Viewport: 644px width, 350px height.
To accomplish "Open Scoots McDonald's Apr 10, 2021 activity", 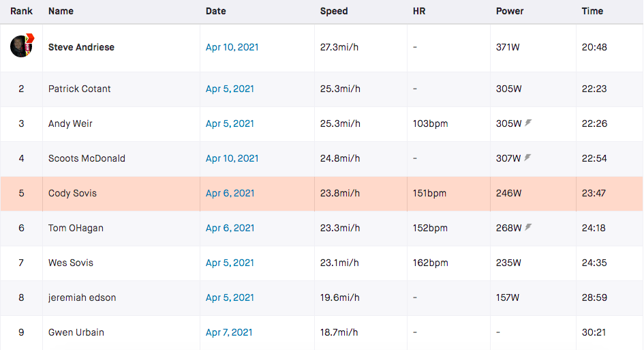I will click(x=232, y=159).
